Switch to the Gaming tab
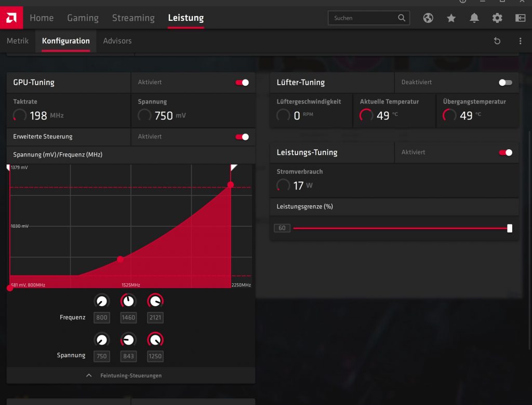Screen dimensions: 532x405 83,18
